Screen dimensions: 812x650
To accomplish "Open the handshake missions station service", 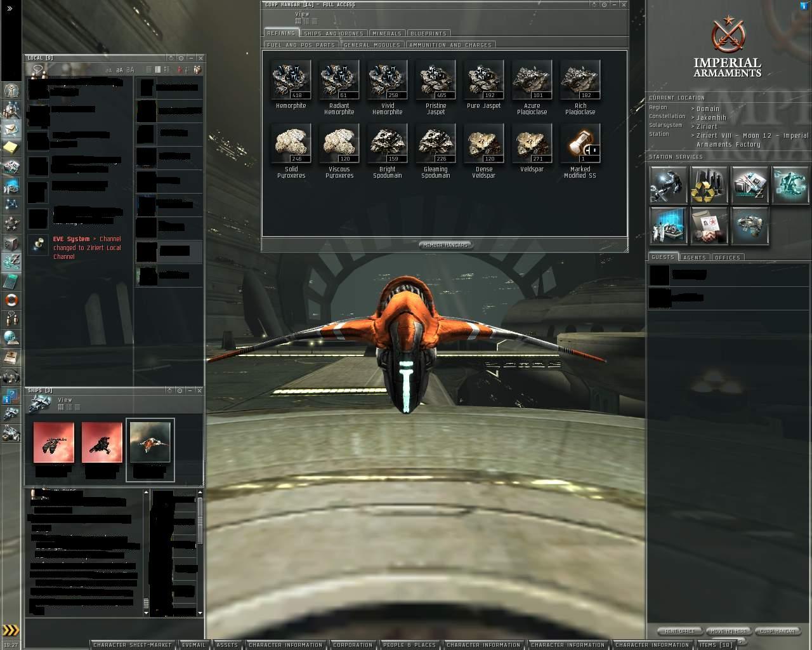I will (709, 225).
